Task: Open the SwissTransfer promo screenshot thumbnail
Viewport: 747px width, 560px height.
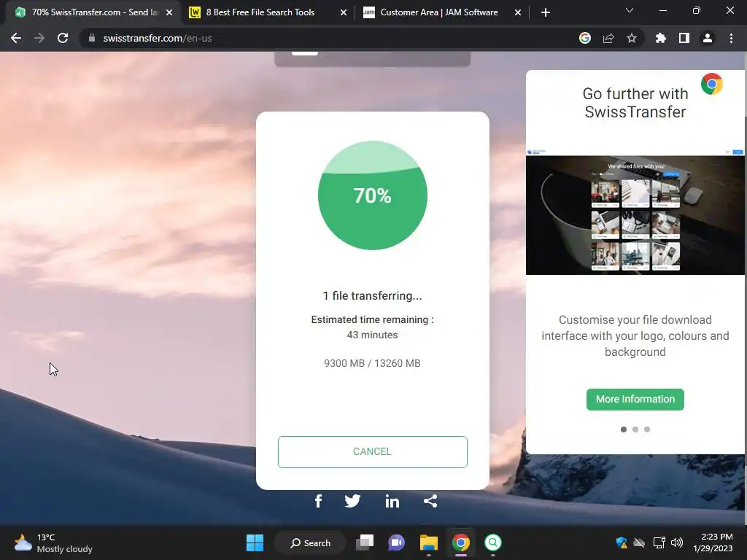Action: pyautogui.click(x=635, y=212)
